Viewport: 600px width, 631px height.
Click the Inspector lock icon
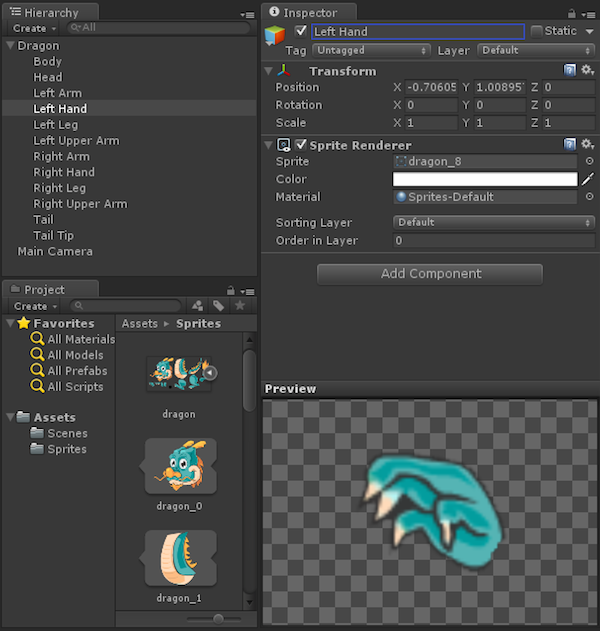coord(571,14)
